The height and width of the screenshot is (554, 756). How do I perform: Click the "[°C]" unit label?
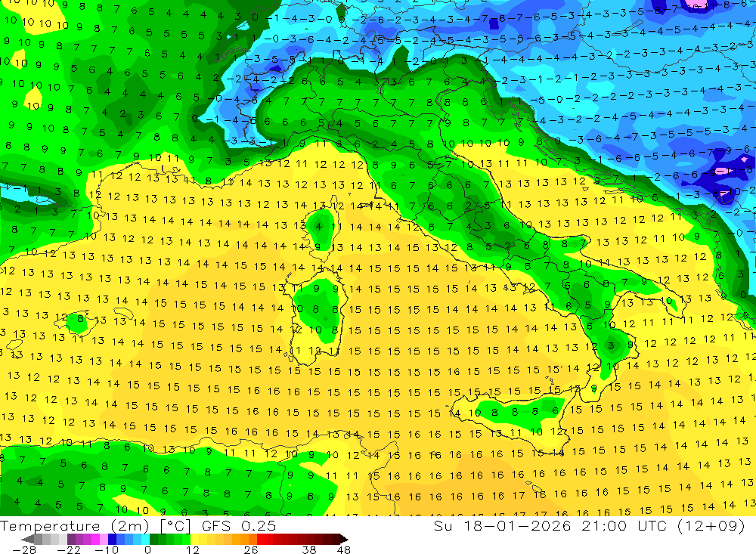pos(175,526)
